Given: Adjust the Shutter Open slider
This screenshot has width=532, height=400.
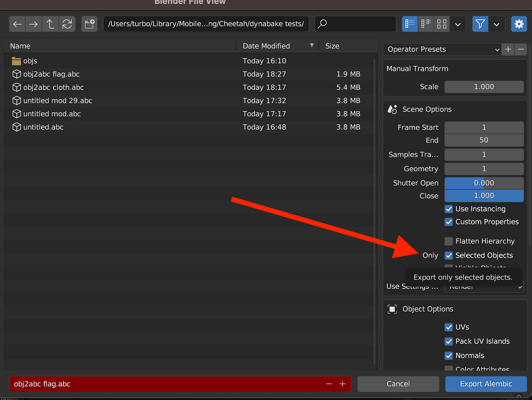Looking at the screenshot, I should coord(484,183).
